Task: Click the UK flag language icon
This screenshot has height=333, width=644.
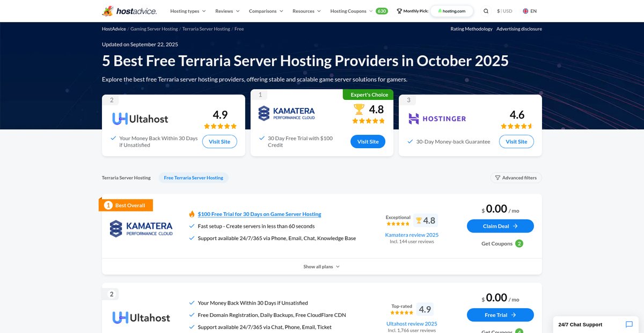Action: point(525,11)
